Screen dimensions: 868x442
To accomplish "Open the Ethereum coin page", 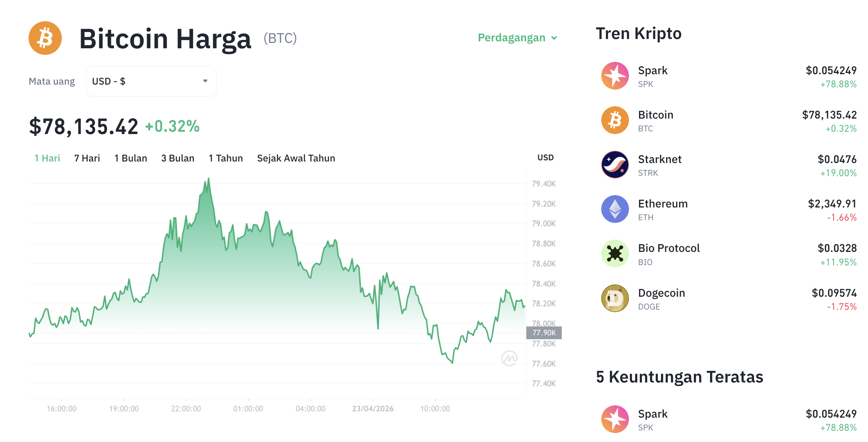I will tap(663, 204).
